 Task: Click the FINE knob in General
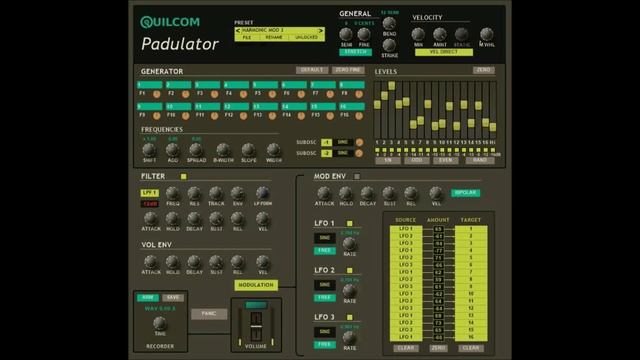[364, 34]
